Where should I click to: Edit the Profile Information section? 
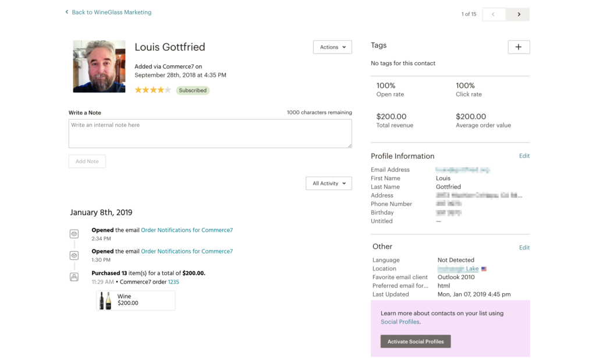[x=524, y=156]
